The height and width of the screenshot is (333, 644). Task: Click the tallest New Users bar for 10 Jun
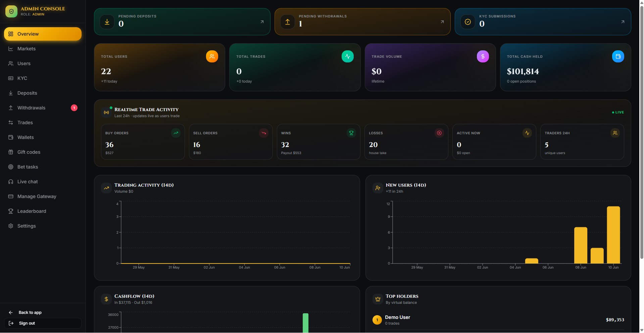click(x=613, y=235)
